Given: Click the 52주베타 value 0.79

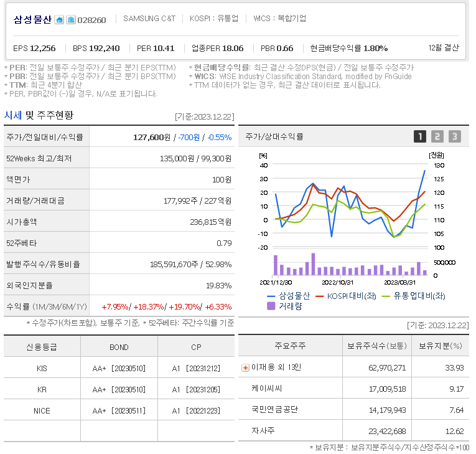Looking at the screenshot, I should tap(224, 243).
